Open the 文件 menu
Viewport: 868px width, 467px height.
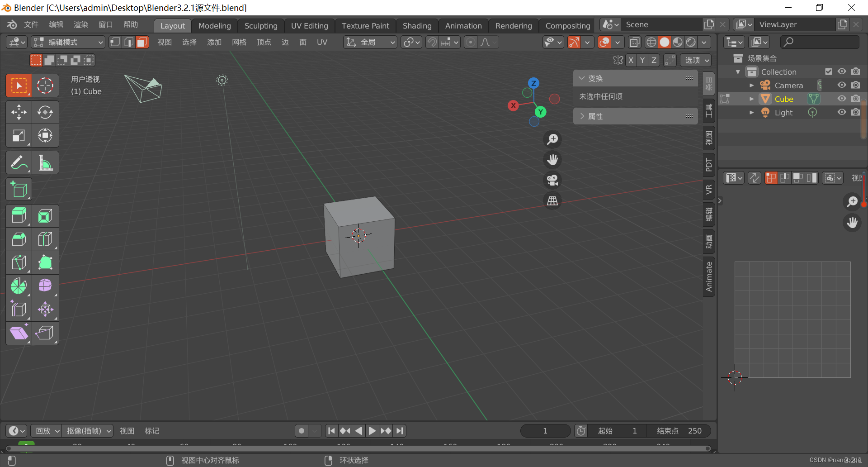tap(31, 24)
